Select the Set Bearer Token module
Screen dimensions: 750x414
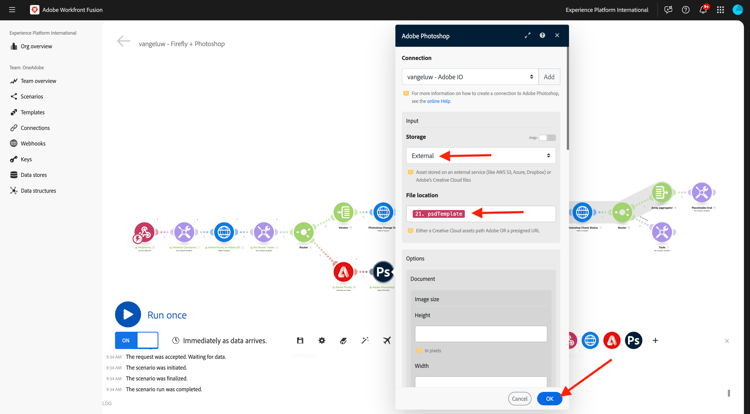pyautogui.click(x=264, y=232)
